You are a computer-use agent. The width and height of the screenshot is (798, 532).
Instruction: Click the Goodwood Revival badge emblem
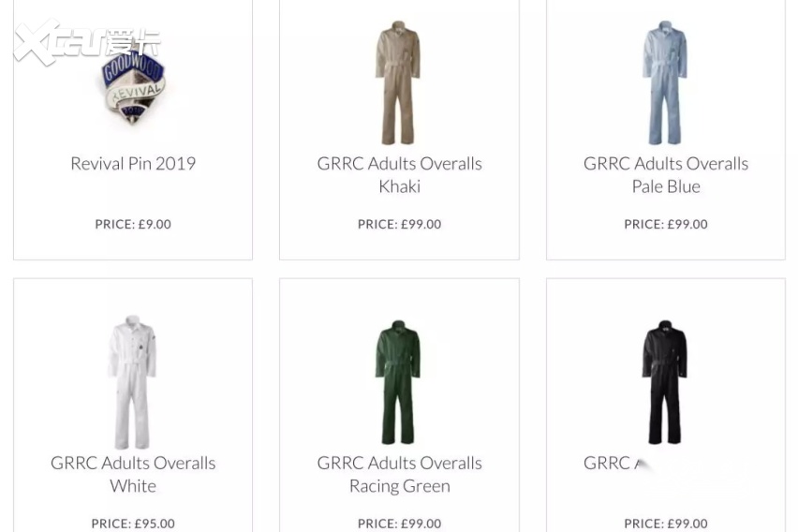click(x=133, y=87)
